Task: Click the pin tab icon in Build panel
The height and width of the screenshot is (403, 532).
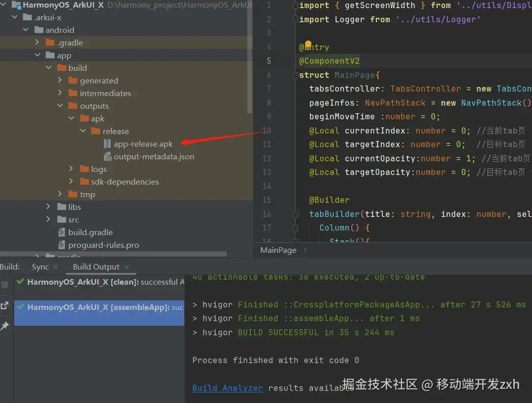Action: tap(5, 326)
